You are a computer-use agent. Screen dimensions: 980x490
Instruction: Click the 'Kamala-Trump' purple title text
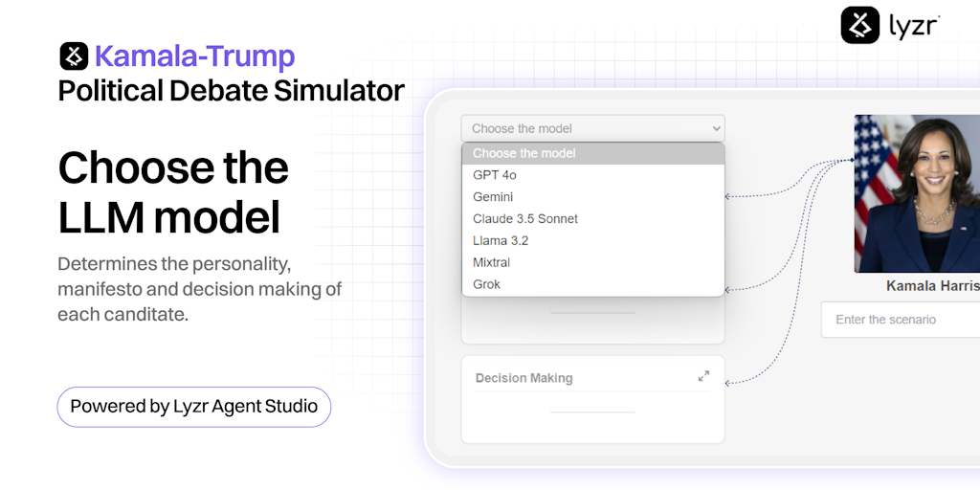194,56
